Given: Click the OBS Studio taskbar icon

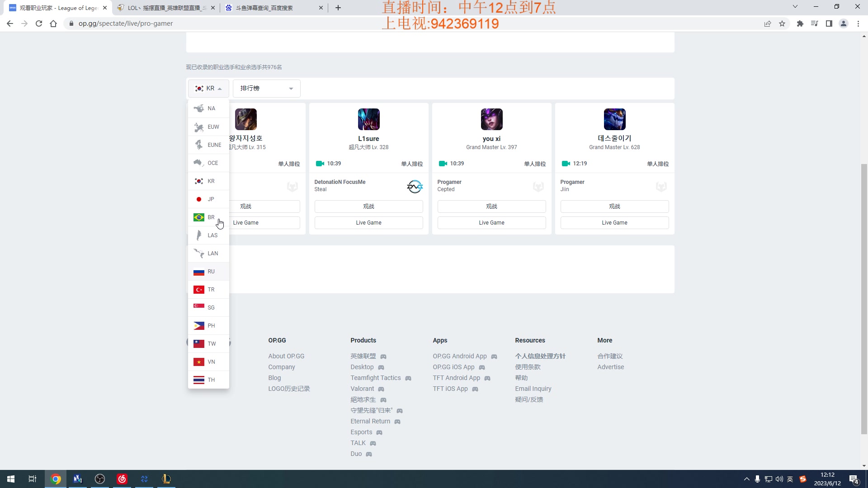Looking at the screenshot, I should click(100, 479).
